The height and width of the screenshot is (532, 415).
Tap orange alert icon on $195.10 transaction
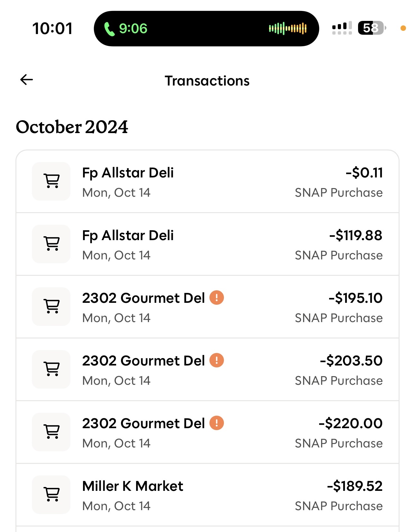pos(217,298)
